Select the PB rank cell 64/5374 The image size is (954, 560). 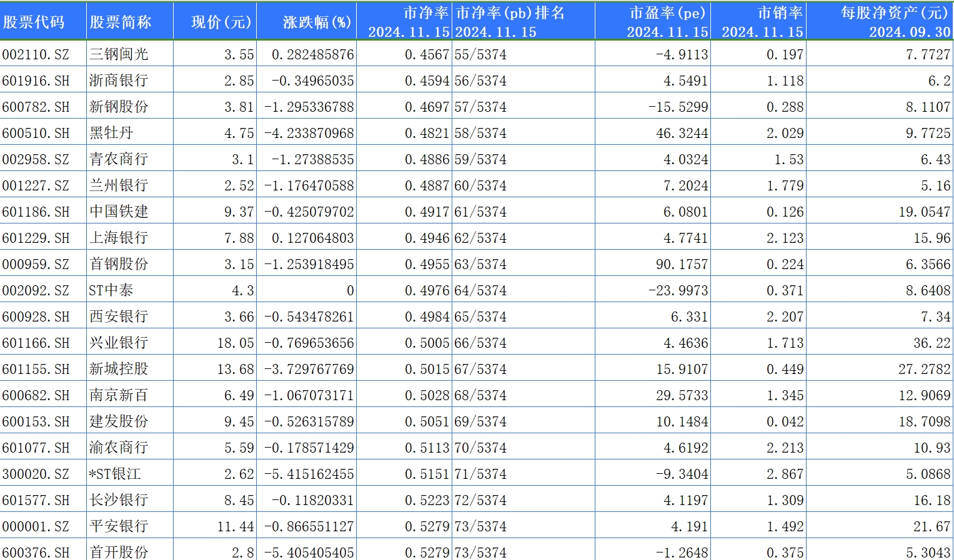(480, 291)
